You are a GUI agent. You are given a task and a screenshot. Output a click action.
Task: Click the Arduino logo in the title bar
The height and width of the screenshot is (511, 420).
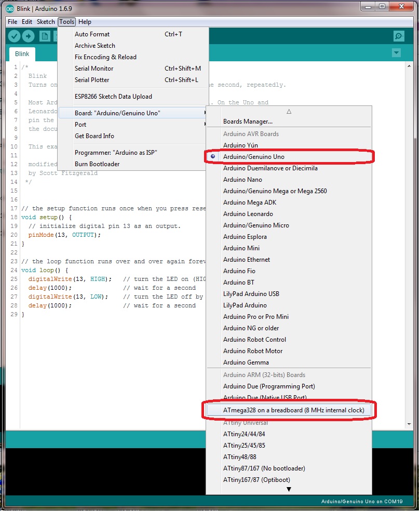point(10,9)
